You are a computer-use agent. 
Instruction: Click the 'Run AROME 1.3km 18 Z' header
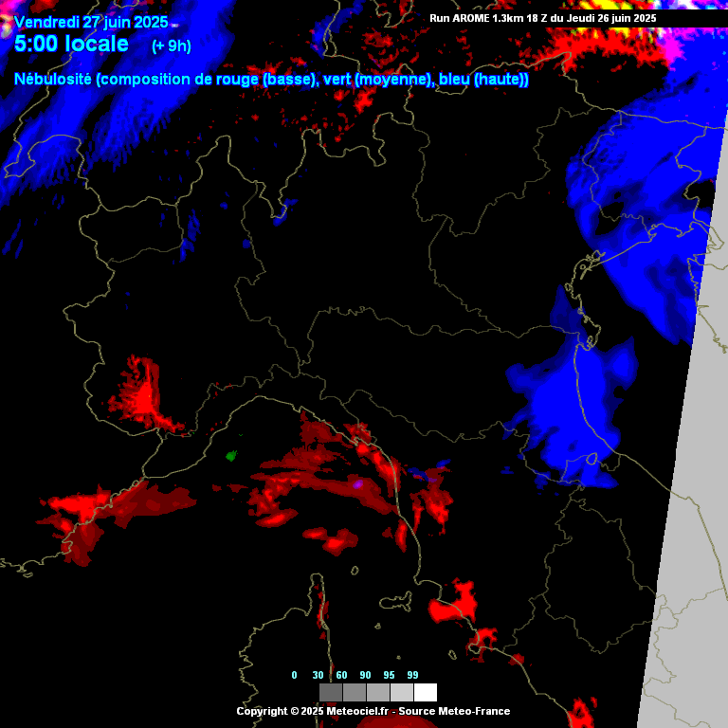click(543, 18)
